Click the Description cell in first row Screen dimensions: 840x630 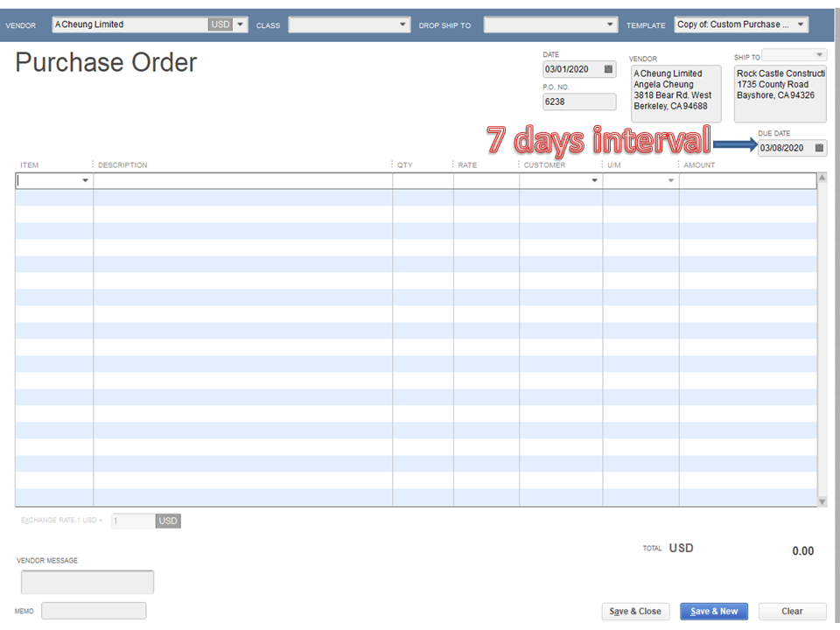[242, 181]
